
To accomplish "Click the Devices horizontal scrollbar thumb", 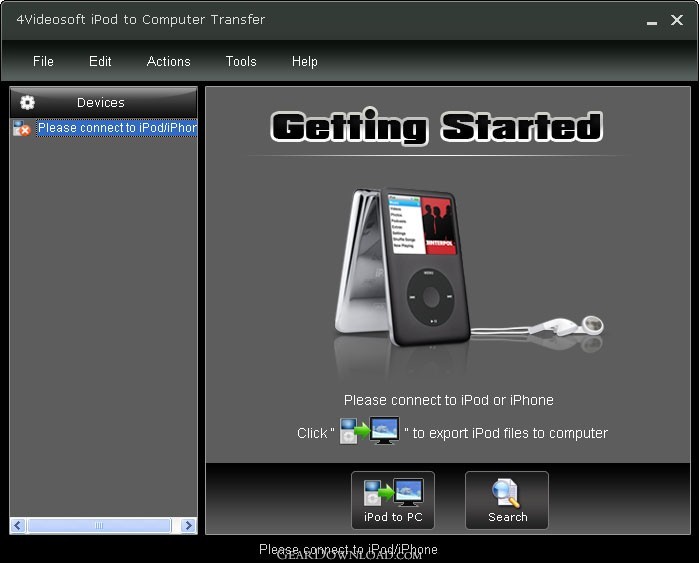I will click(99, 525).
